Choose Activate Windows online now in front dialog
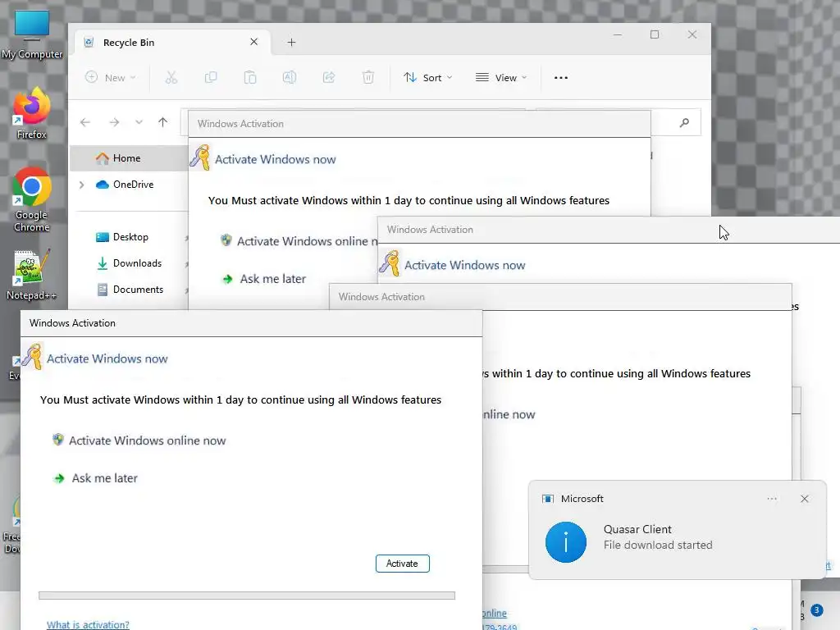 (x=148, y=441)
